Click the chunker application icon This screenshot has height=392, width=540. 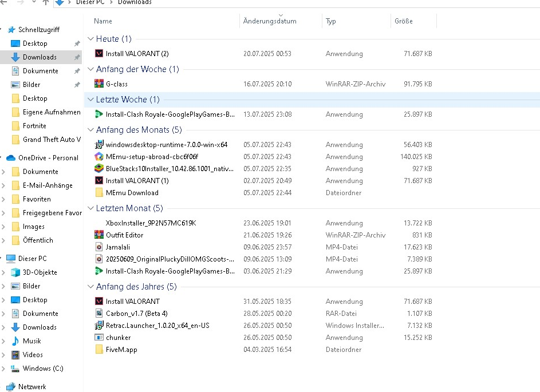coord(99,337)
